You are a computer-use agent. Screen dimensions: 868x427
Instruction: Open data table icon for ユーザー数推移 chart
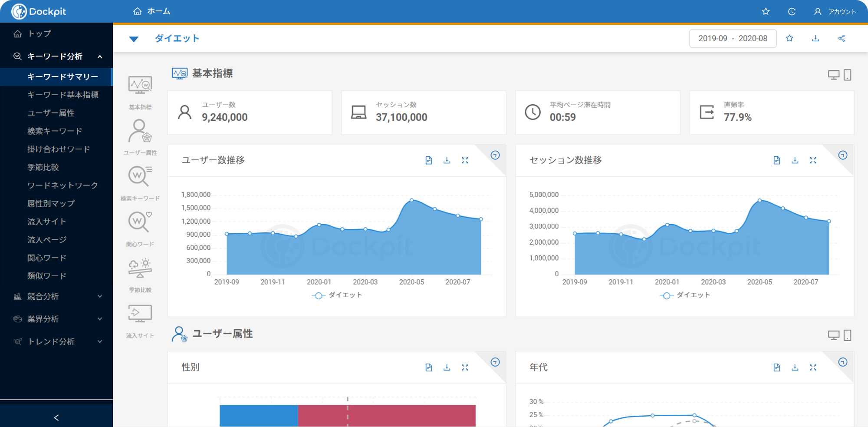[x=429, y=161]
